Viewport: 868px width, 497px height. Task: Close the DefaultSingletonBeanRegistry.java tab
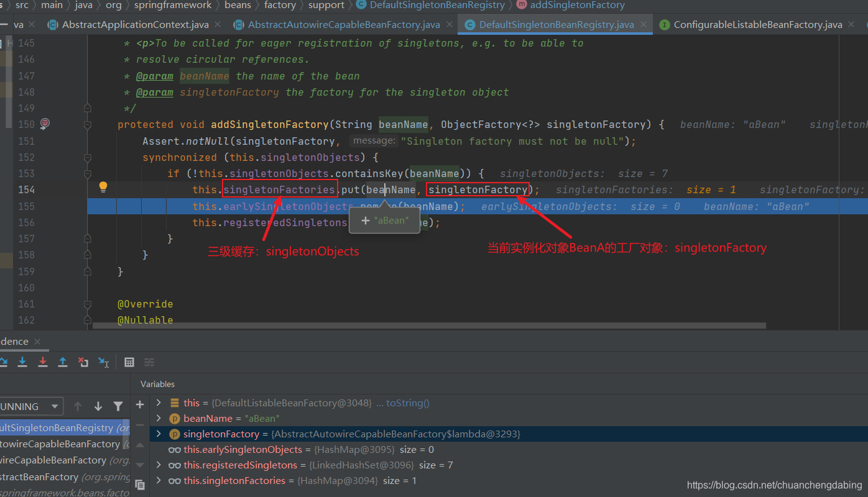(x=643, y=25)
